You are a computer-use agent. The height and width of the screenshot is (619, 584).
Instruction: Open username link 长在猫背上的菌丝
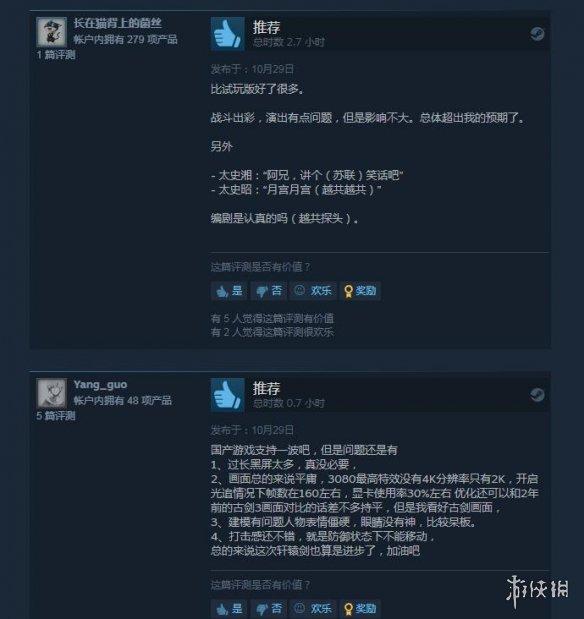point(118,23)
